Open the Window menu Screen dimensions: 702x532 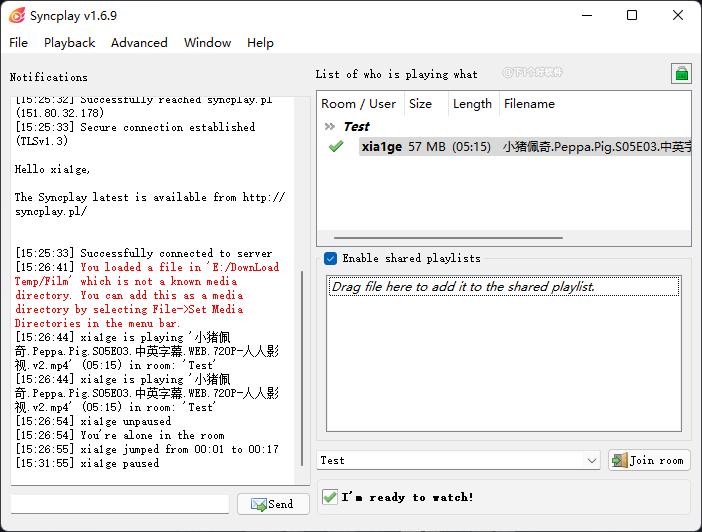(207, 43)
